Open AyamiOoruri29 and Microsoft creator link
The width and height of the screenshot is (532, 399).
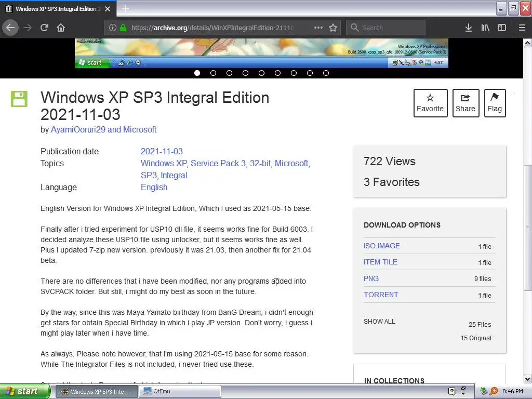pos(103,129)
